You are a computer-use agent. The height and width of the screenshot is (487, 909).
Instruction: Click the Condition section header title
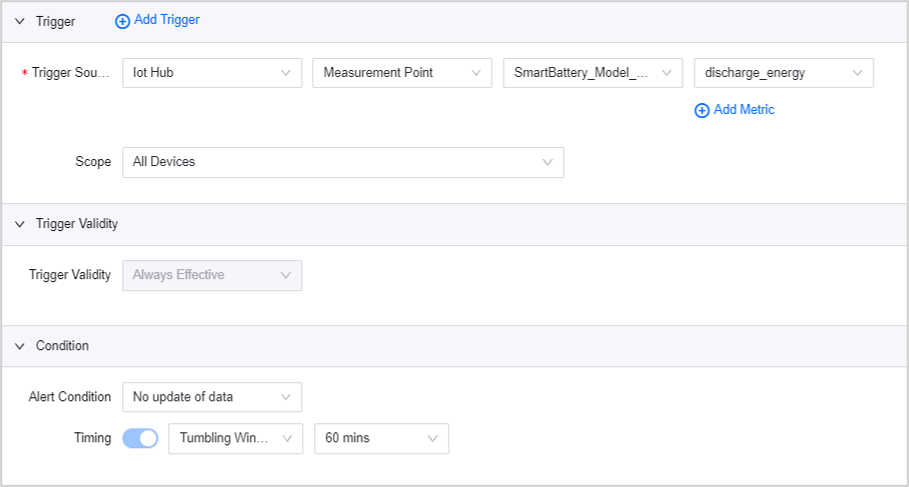(x=62, y=346)
